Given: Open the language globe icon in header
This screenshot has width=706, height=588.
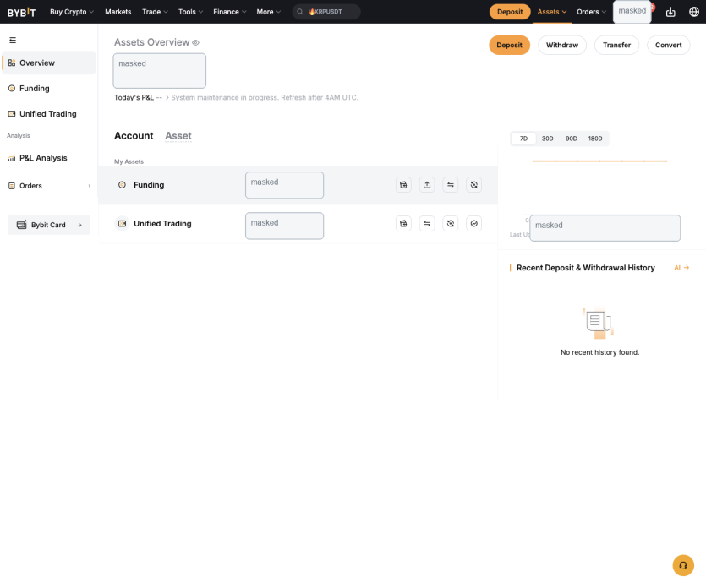Looking at the screenshot, I should coord(694,12).
